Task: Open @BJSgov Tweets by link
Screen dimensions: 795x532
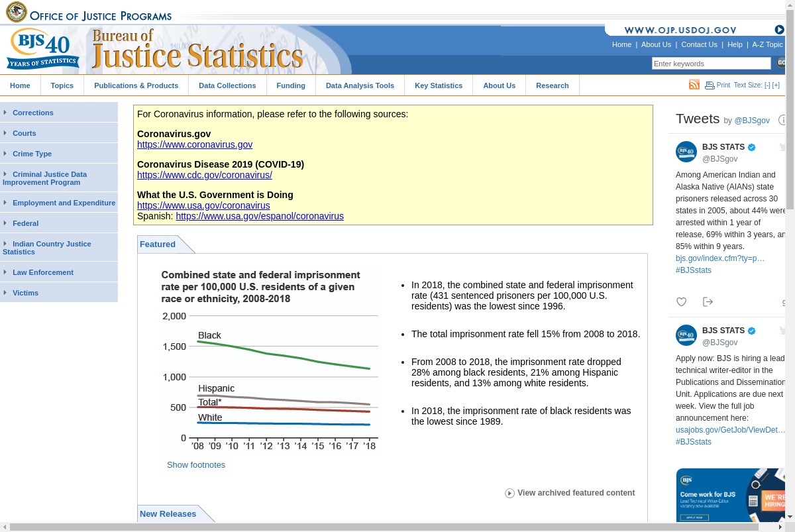Action: tap(752, 121)
